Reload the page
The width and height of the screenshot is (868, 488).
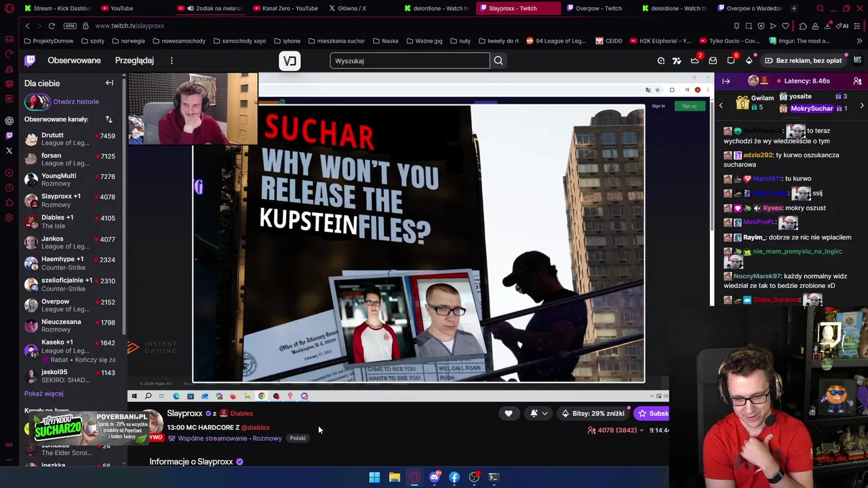52,26
